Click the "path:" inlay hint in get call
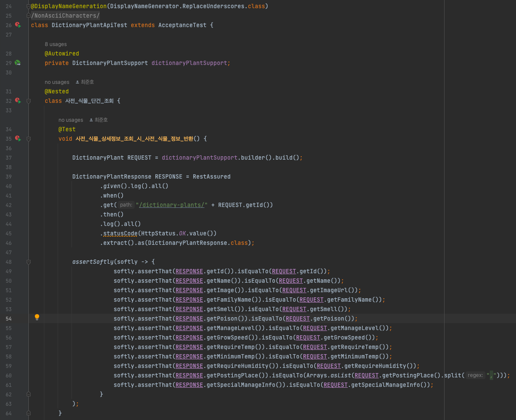 (126, 205)
